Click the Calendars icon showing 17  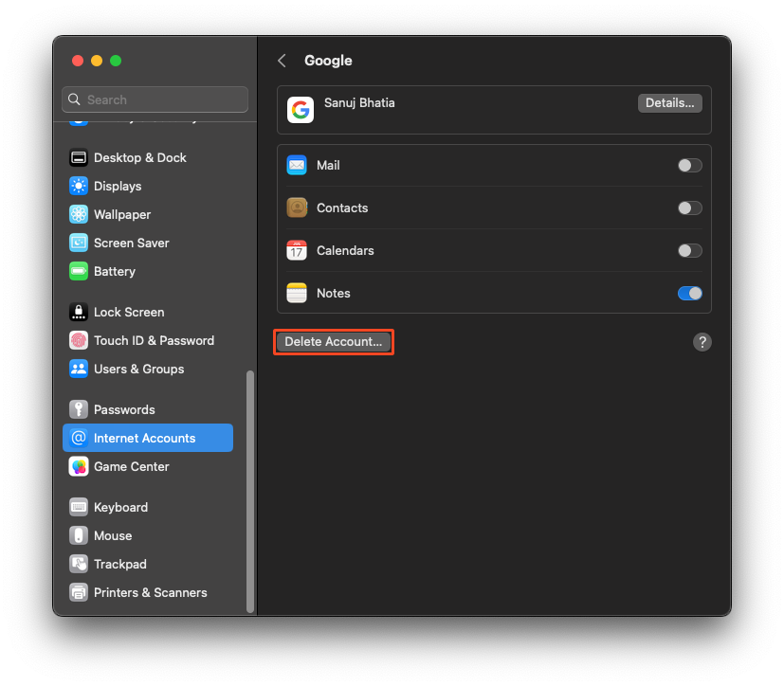[x=297, y=250]
